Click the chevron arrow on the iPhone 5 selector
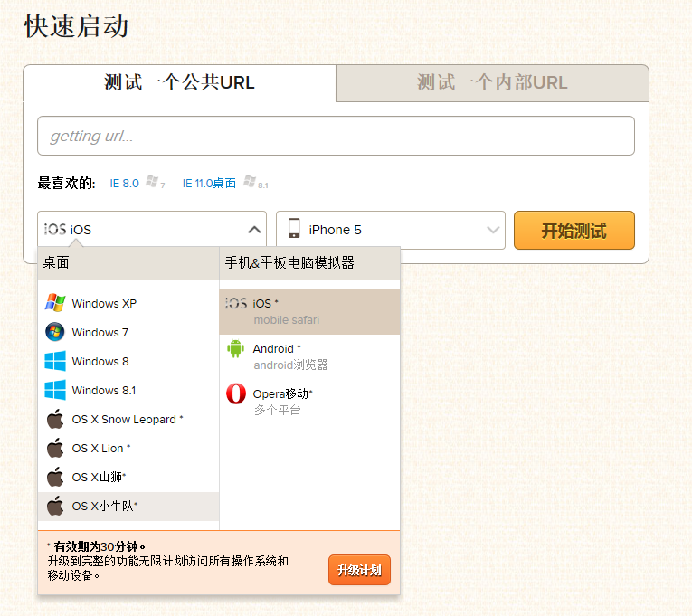Screen dimensions: 692x616 pyautogui.click(x=493, y=230)
